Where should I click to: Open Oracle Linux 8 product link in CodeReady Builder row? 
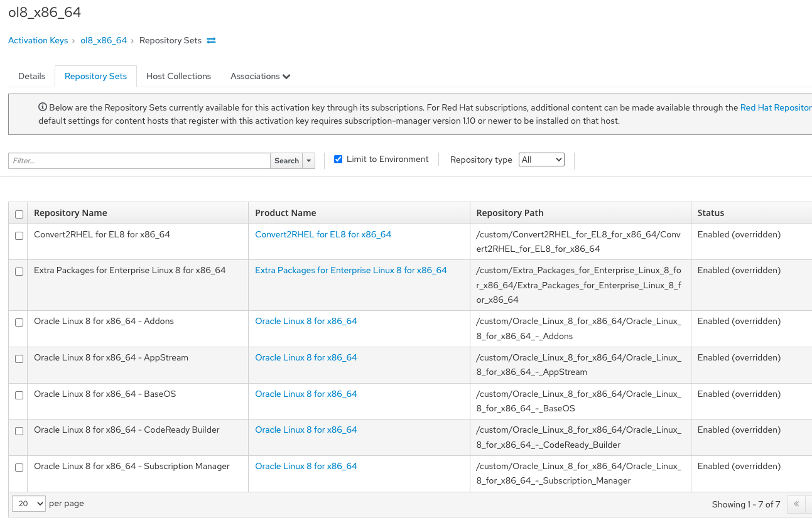(x=306, y=430)
